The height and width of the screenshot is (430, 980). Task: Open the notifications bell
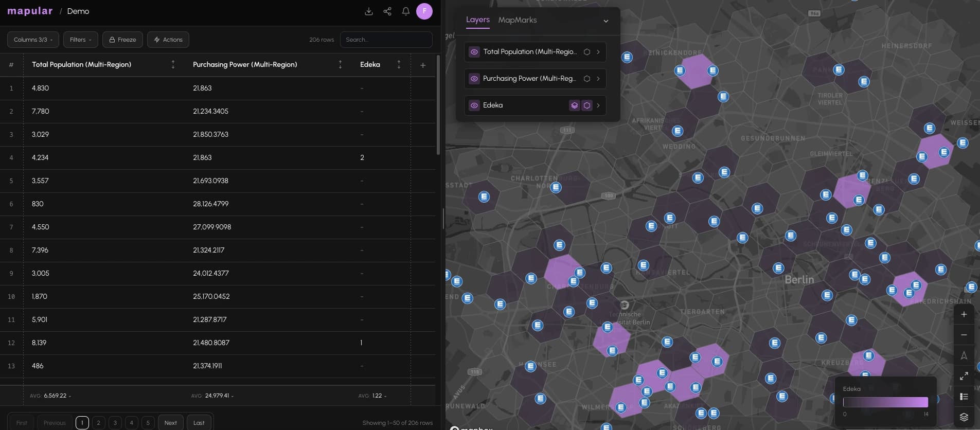point(406,11)
